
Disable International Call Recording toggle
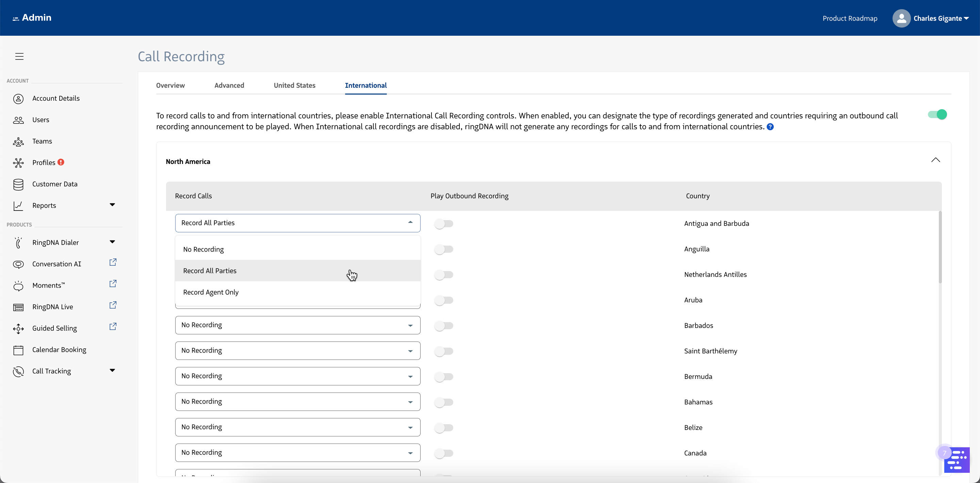click(937, 115)
